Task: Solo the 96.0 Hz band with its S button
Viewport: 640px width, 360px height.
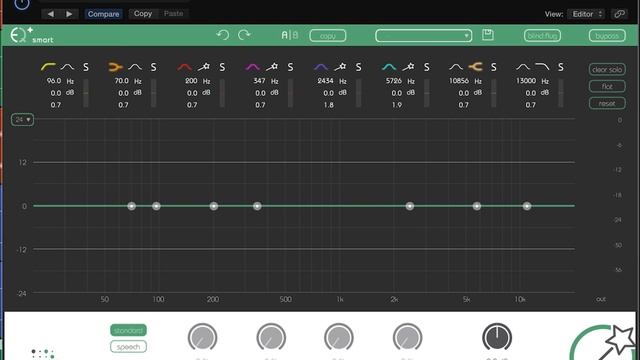Action: (86, 67)
